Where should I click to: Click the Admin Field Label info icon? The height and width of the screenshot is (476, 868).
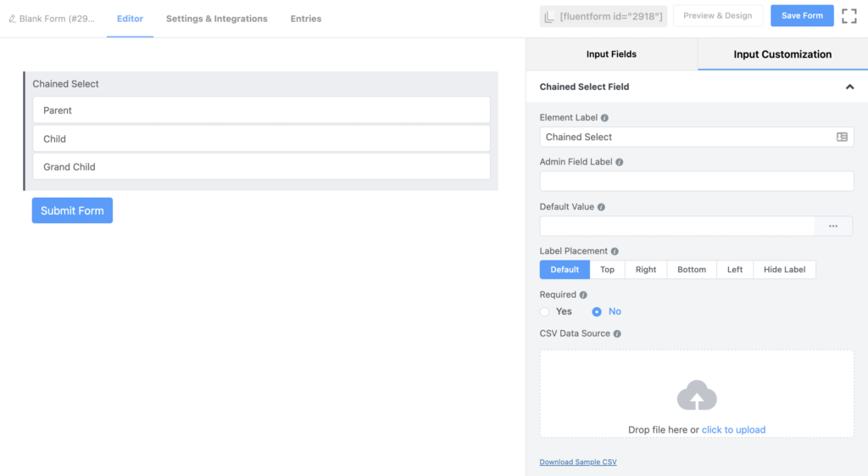(x=620, y=162)
